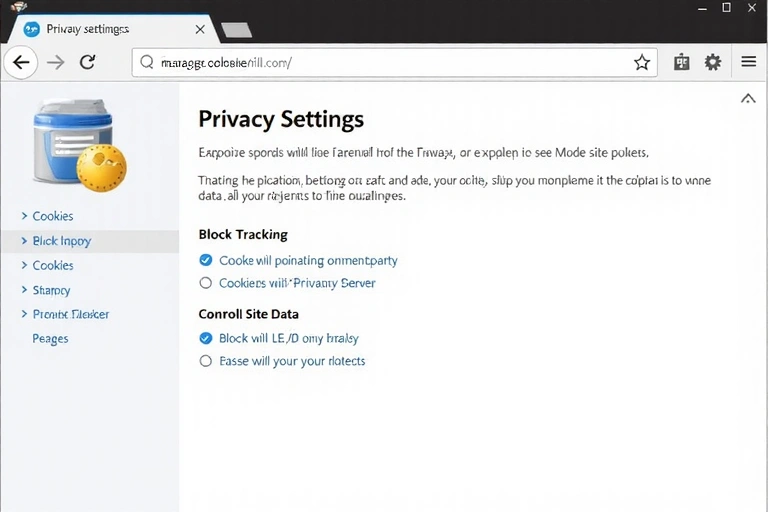Open the second Cookies sidebar link below Block Inpoy
The image size is (768, 512).
pyautogui.click(x=53, y=266)
